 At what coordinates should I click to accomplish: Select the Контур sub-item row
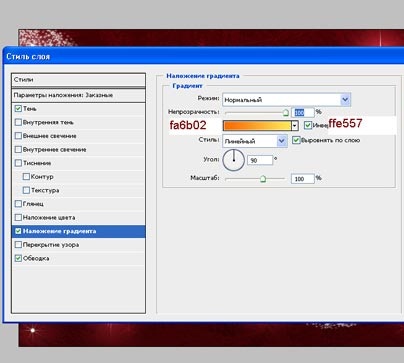pos(79,177)
